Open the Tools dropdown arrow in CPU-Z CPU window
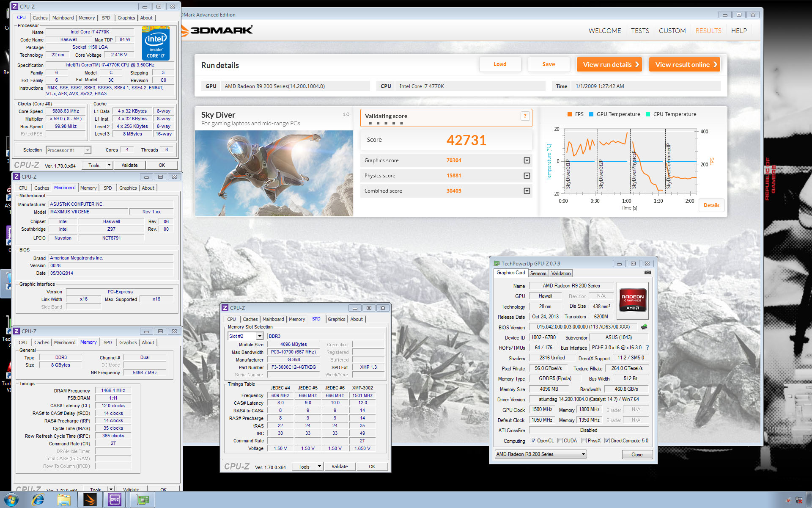Image resolution: width=812 pixels, height=508 pixels. [x=110, y=165]
